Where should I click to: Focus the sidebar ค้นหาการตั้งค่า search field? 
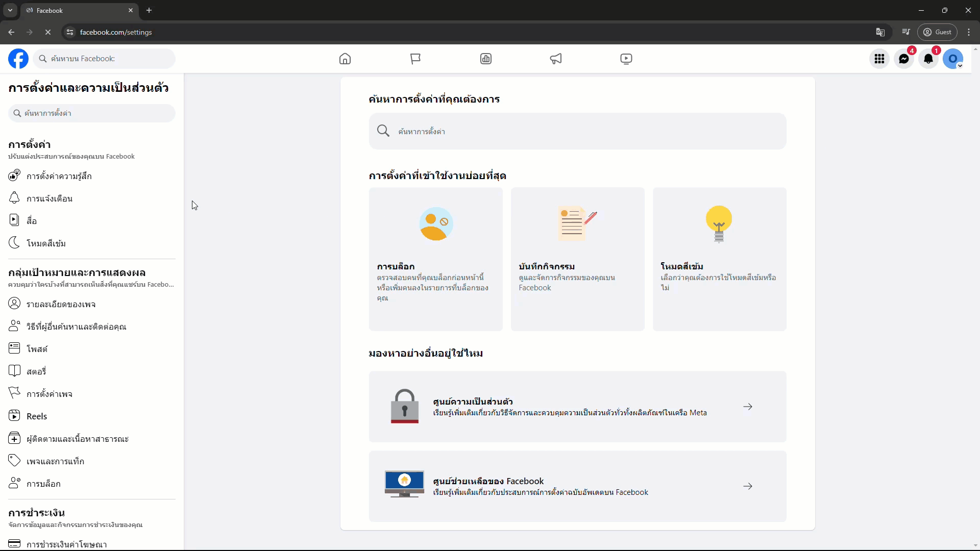[x=92, y=113]
